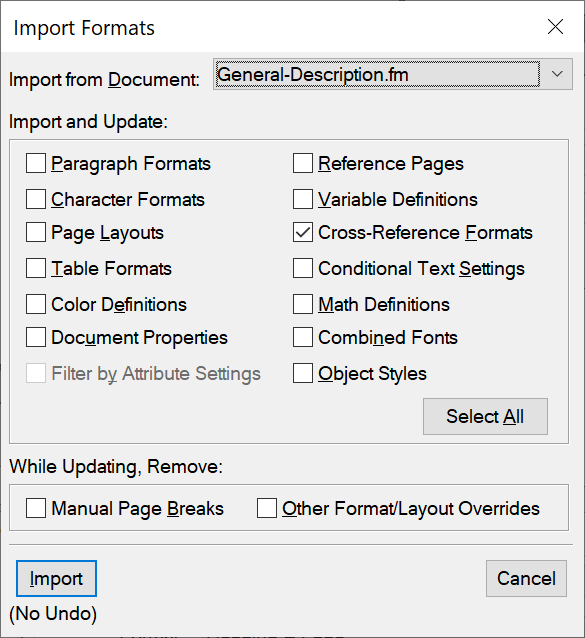The width and height of the screenshot is (585, 638).
Task: Check the Character Formats option
Action: point(36,199)
